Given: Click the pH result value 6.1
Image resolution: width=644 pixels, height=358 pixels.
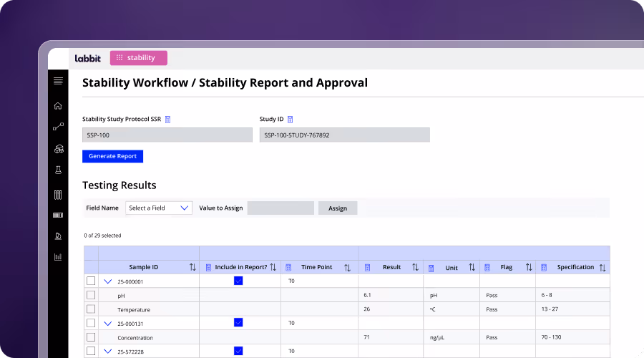Looking at the screenshot, I should coord(367,295).
